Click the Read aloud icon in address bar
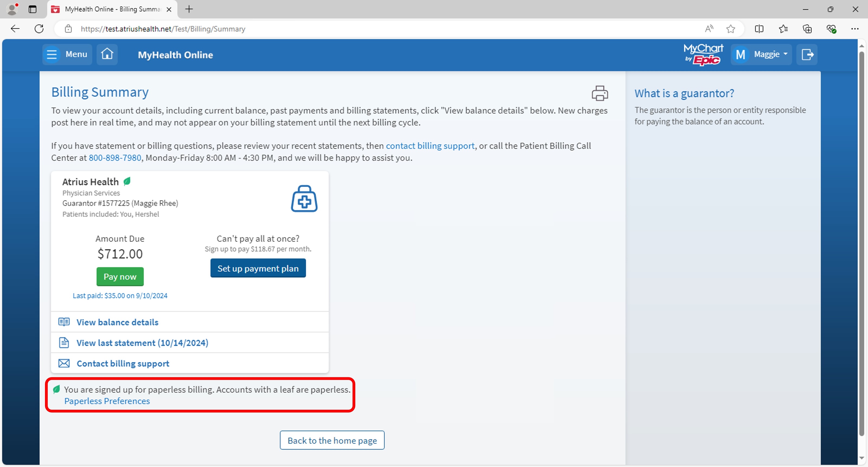 click(x=709, y=29)
